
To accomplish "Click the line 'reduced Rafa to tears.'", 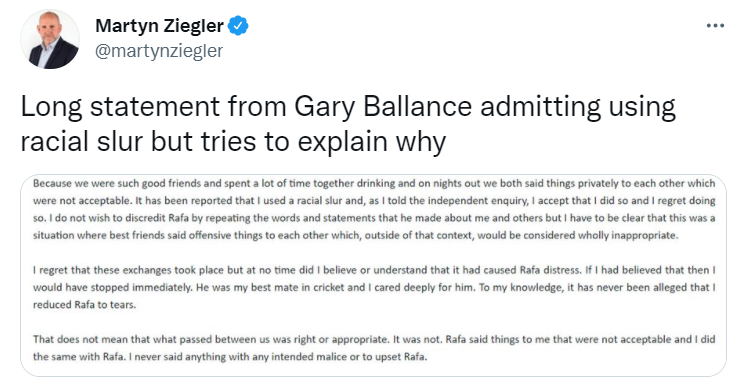I will coord(84,305).
